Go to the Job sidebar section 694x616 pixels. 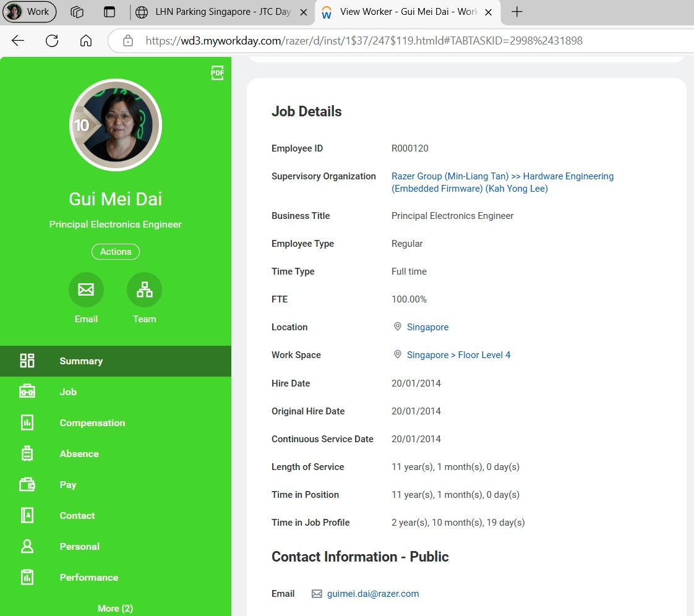(x=116, y=392)
